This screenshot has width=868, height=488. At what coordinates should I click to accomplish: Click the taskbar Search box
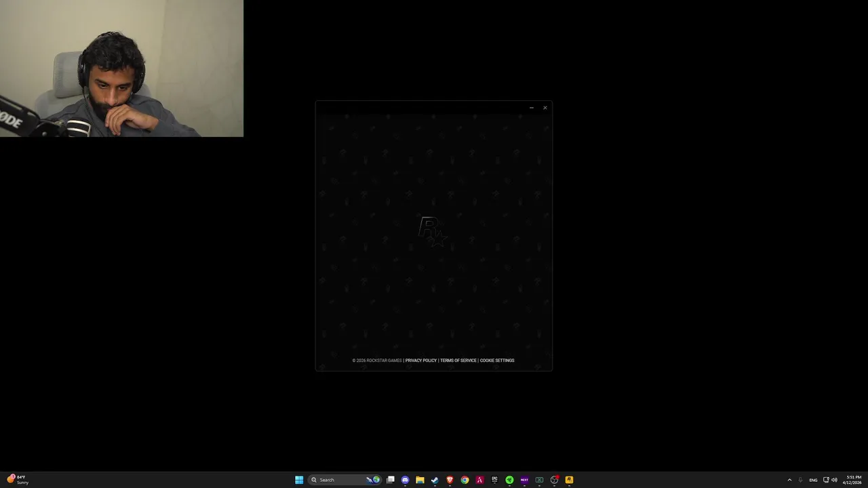[x=345, y=480]
